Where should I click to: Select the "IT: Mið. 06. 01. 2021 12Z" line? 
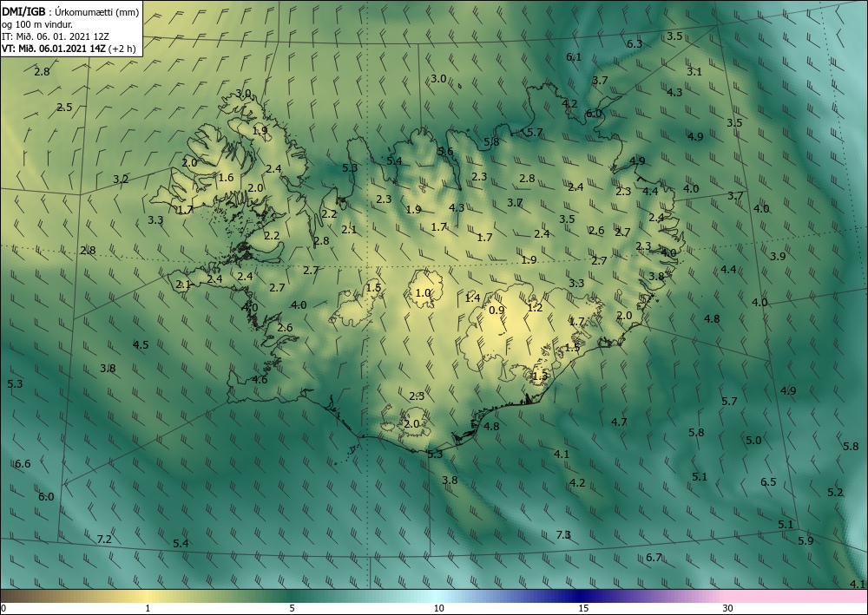[56, 36]
